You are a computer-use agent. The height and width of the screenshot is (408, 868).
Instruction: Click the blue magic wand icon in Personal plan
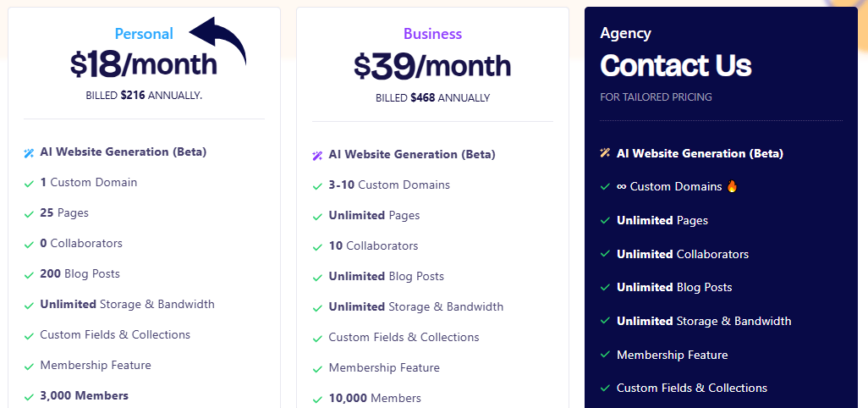29,153
